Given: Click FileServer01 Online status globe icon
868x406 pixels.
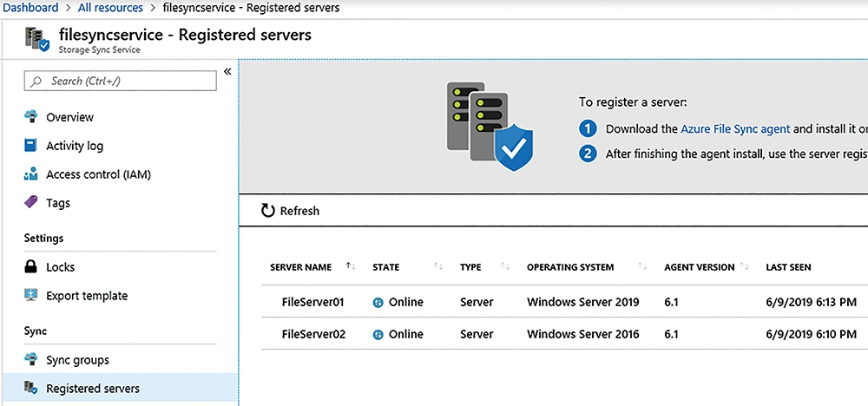Looking at the screenshot, I should 378,303.
